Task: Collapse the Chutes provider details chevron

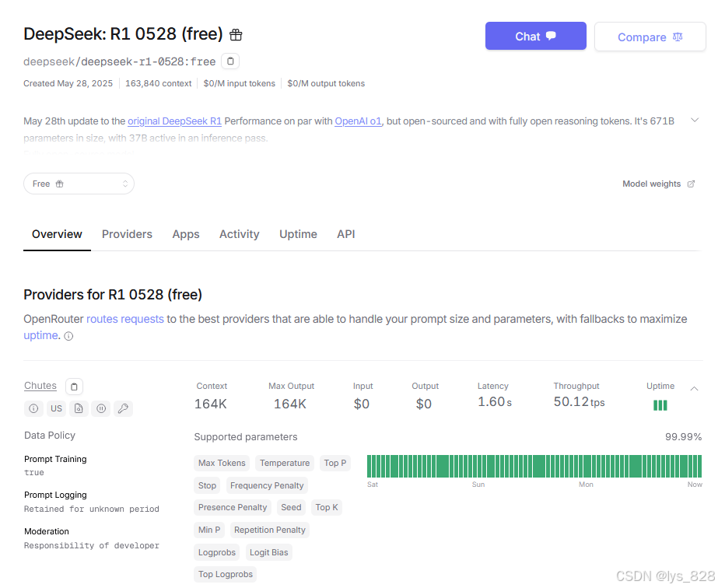Action: pos(694,389)
